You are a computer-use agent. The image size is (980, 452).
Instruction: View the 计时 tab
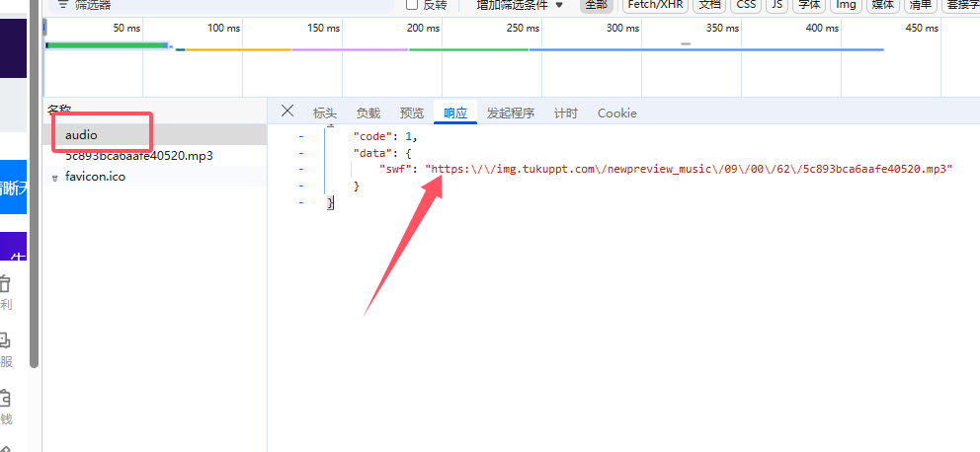click(x=565, y=113)
